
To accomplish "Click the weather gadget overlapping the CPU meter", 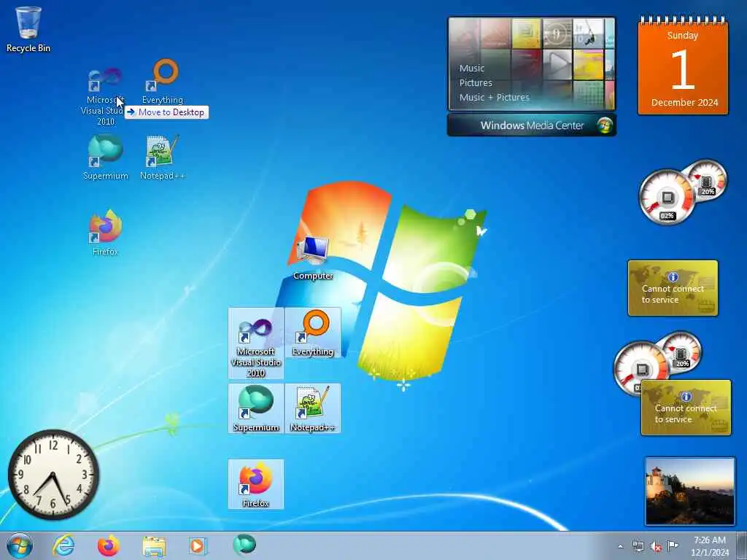I will (686, 408).
